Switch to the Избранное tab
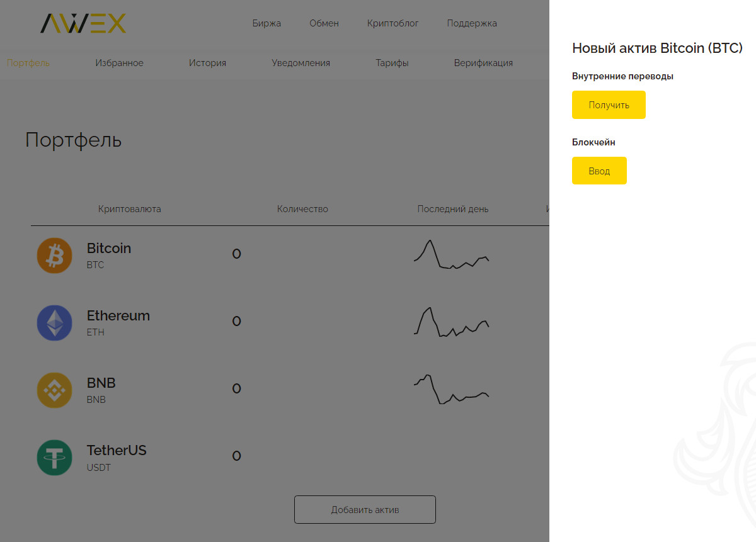The height and width of the screenshot is (542, 756). (x=120, y=63)
